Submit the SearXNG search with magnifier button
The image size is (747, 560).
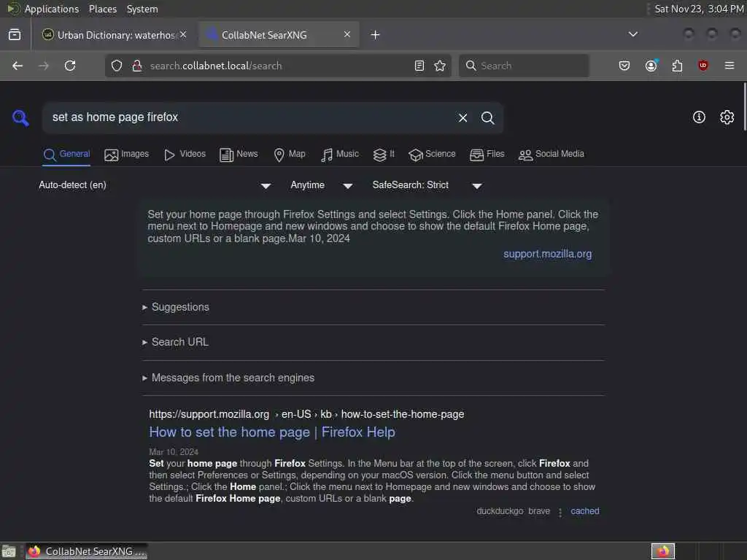pyautogui.click(x=487, y=117)
